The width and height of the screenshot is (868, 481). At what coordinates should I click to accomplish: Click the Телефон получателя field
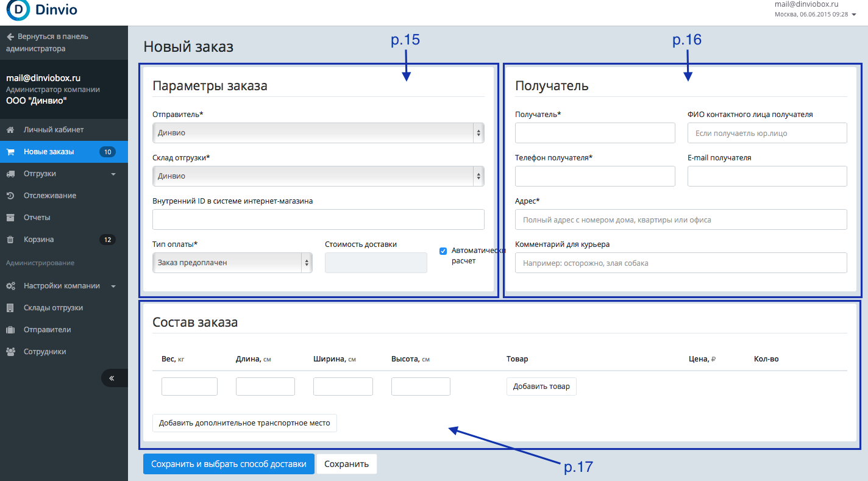[595, 176]
